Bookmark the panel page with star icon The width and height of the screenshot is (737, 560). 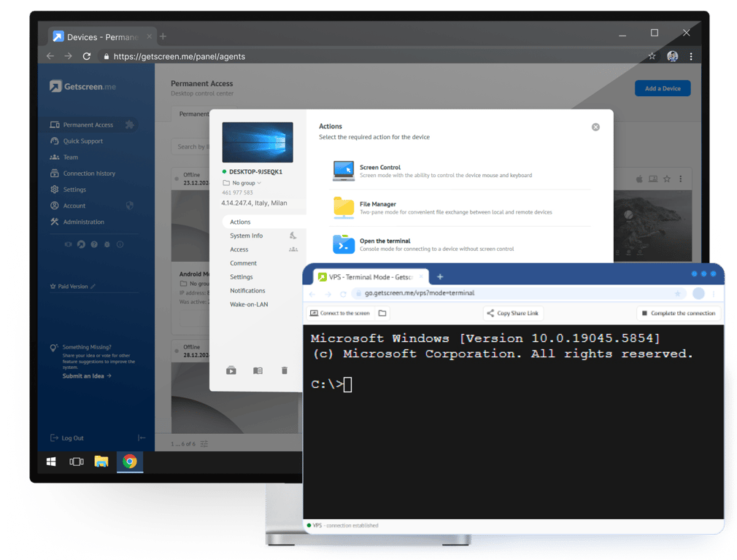[x=652, y=56]
